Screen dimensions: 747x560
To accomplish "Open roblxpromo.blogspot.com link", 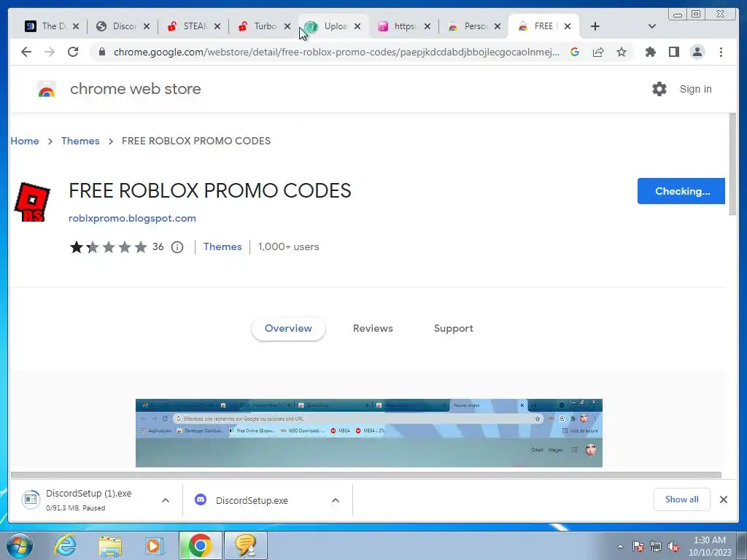I will pos(133,219).
